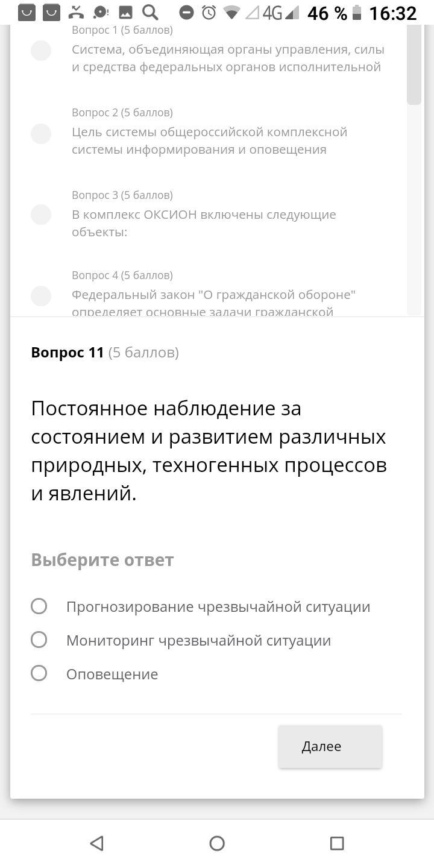
Task: Tap the search magnifier icon in status bar
Action: tap(150, 12)
